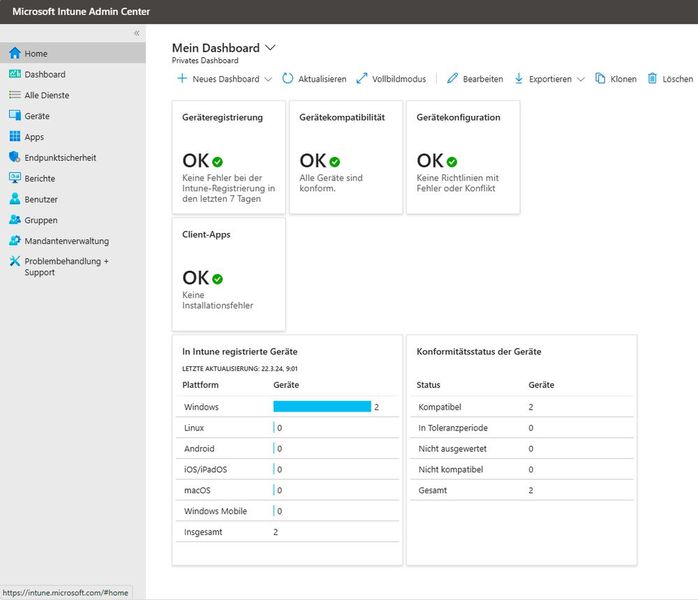Click the Konformitätsstatus der Geräte heading
The image size is (698, 600).
479,352
